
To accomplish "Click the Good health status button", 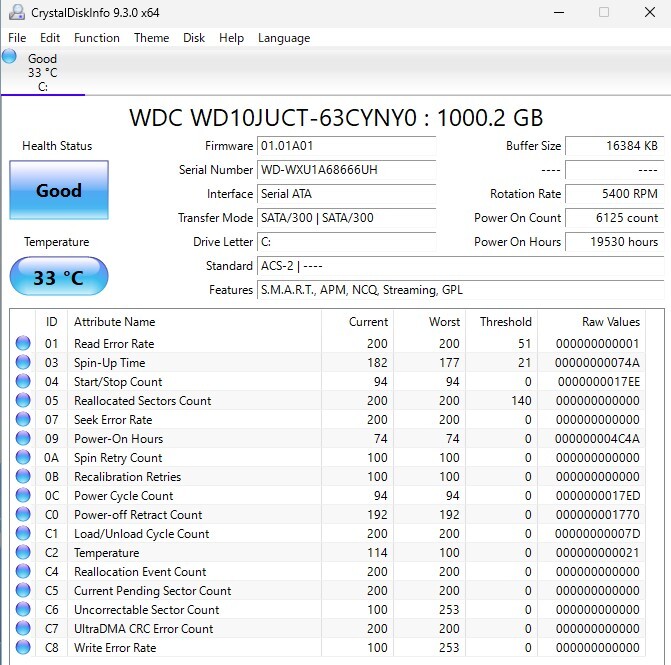I will point(59,190).
